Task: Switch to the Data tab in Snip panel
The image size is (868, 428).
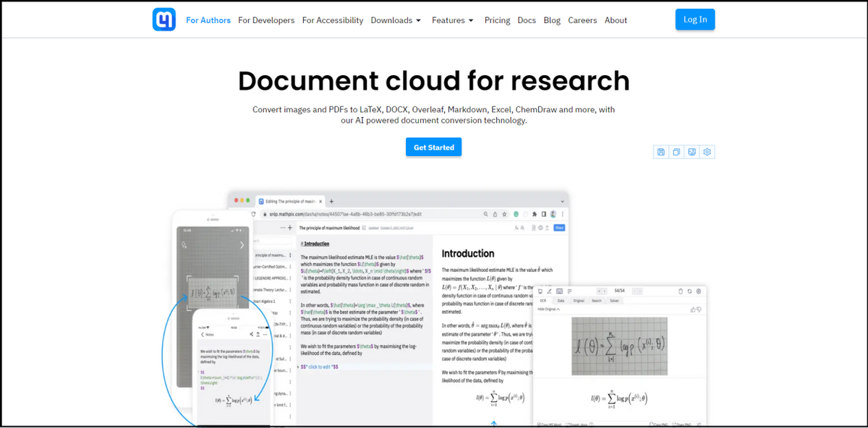Action: coord(561,301)
